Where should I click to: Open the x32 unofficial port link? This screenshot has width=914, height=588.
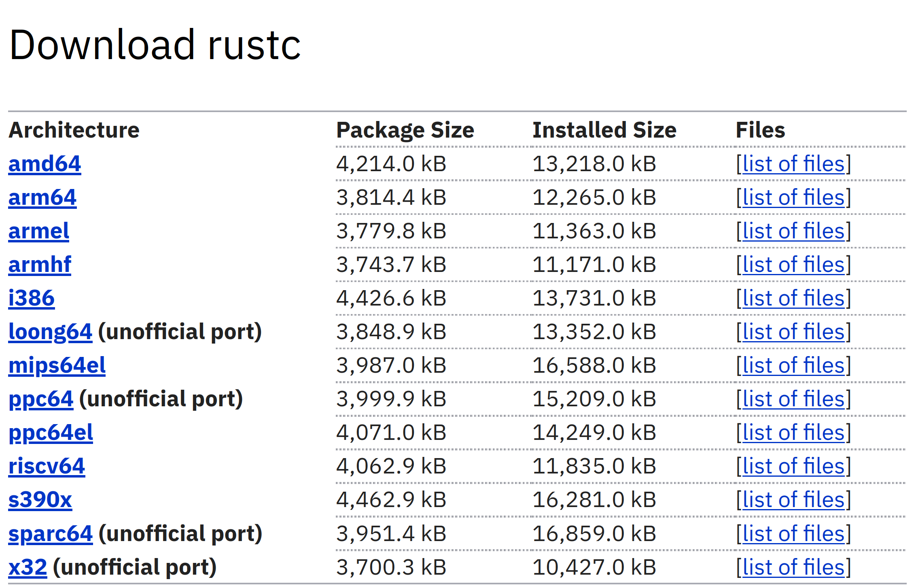(x=28, y=567)
